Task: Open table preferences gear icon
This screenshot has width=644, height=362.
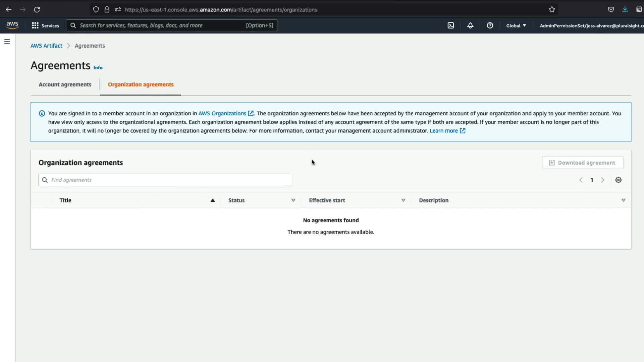Action: [x=618, y=180]
